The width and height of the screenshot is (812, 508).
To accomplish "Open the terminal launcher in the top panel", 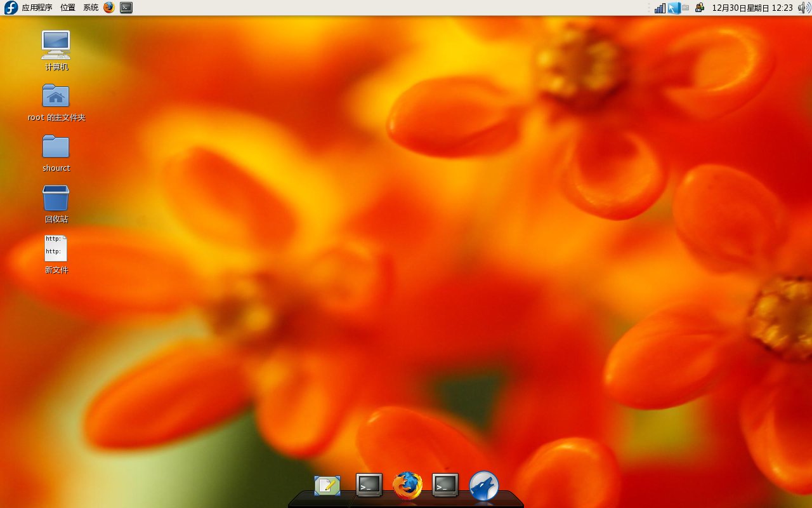I will (126, 8).
